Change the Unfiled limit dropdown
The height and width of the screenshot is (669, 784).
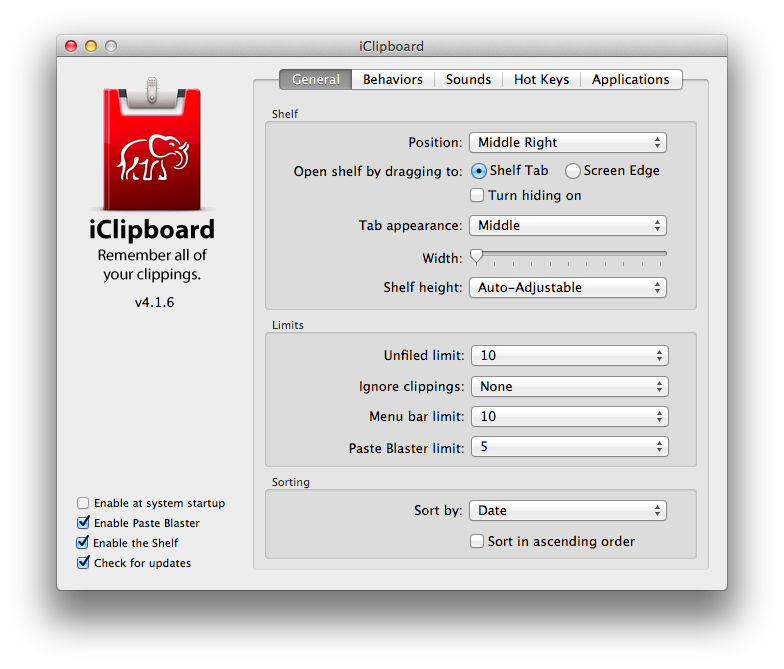pyautogui.click(x=567, y=356)
